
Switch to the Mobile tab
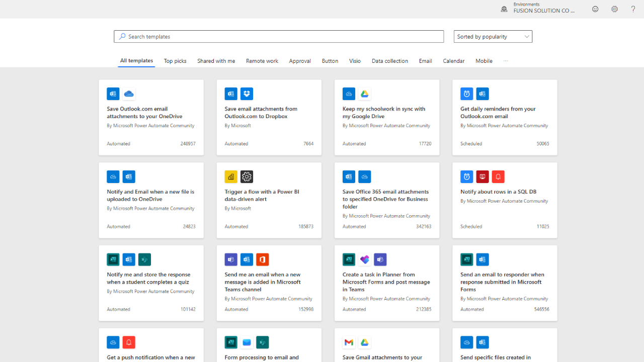484,61
